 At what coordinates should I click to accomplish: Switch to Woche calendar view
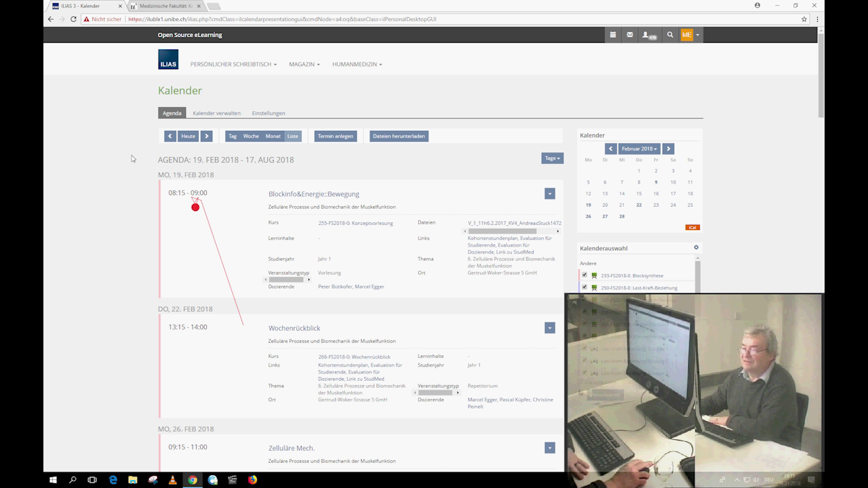tap(251, 136)
